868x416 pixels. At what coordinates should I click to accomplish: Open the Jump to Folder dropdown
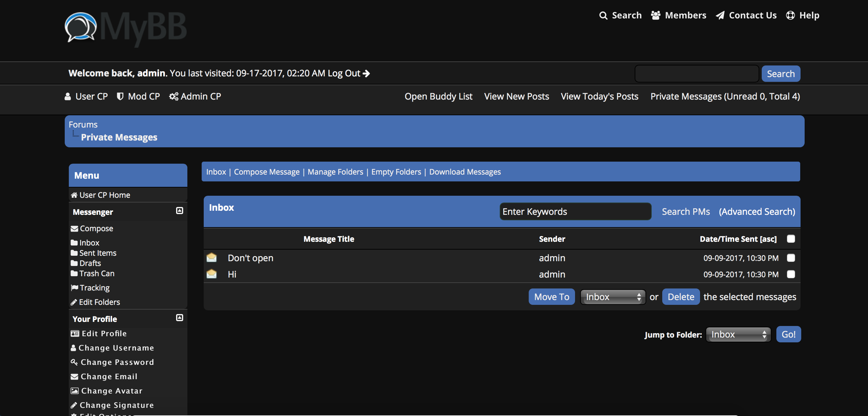pos(738,335)
